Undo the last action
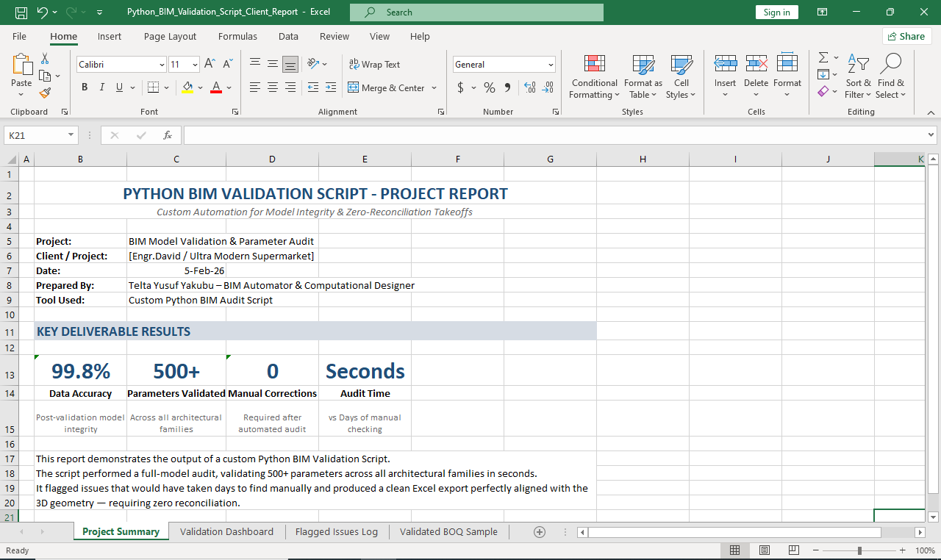941x560 pixels. pyautogui.click(x=42, y=12)
